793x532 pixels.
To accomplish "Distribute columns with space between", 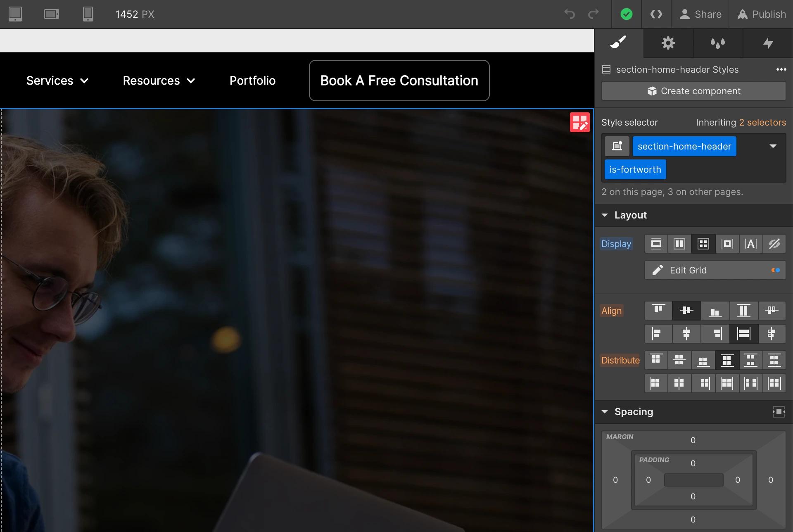I will coord(750,383).
